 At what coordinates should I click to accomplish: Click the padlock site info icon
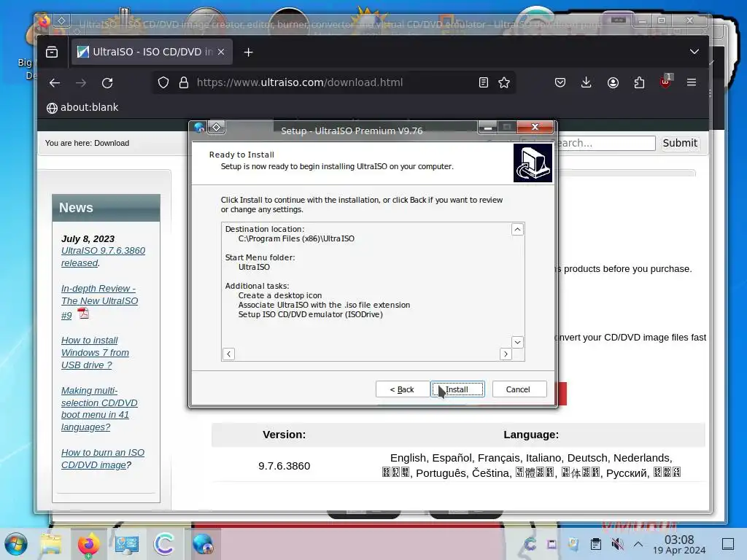184,83
